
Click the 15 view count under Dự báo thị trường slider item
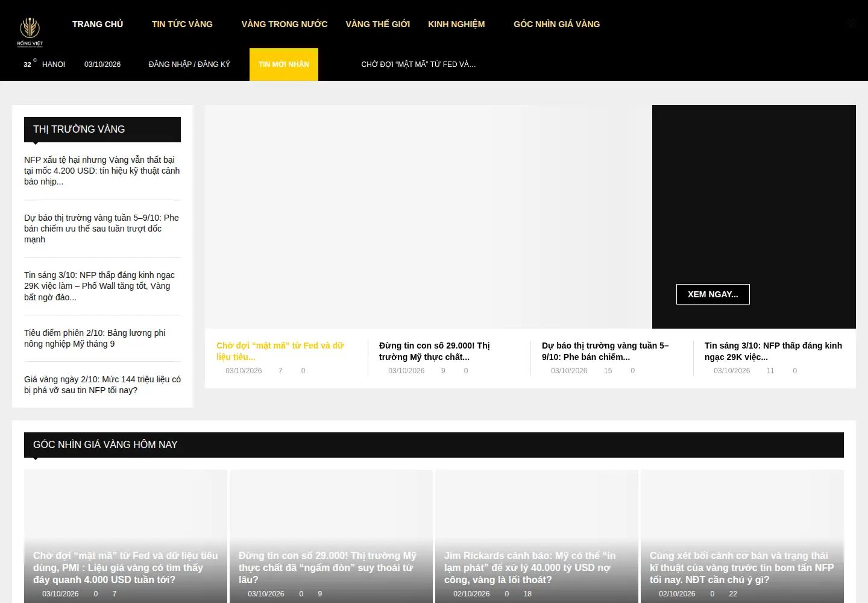point(608,371)
